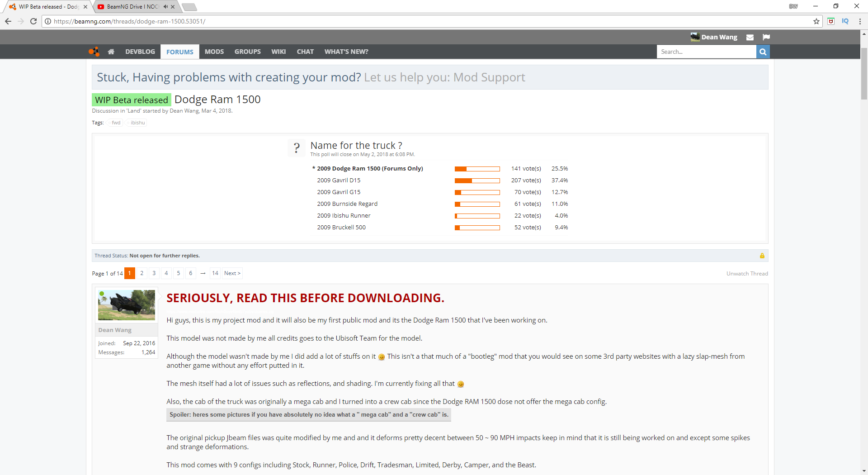This screenshot has height=475, width=868.
Task: Jump to page 14 of the thread
Action: coord(215,273)
